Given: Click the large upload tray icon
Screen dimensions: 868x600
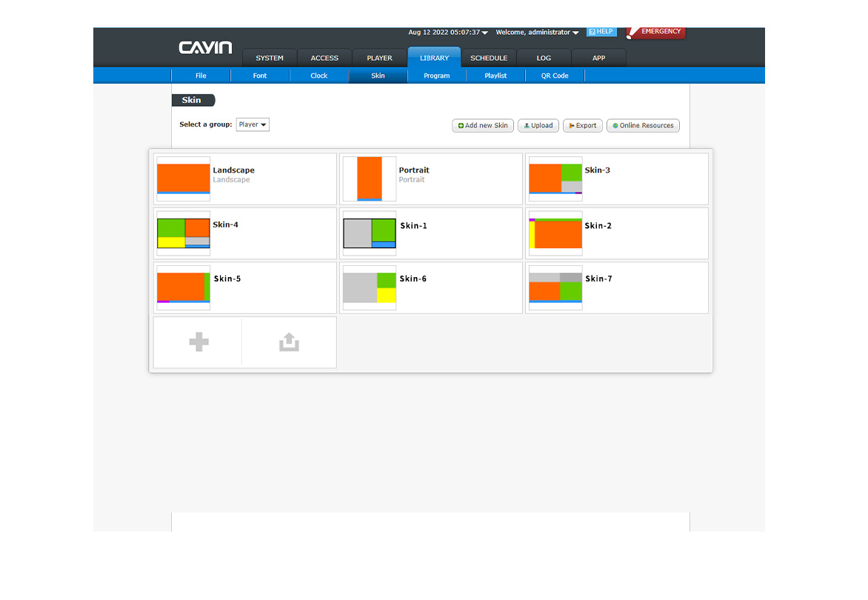Looking at the screenshot, I should (x=289, y=342).
